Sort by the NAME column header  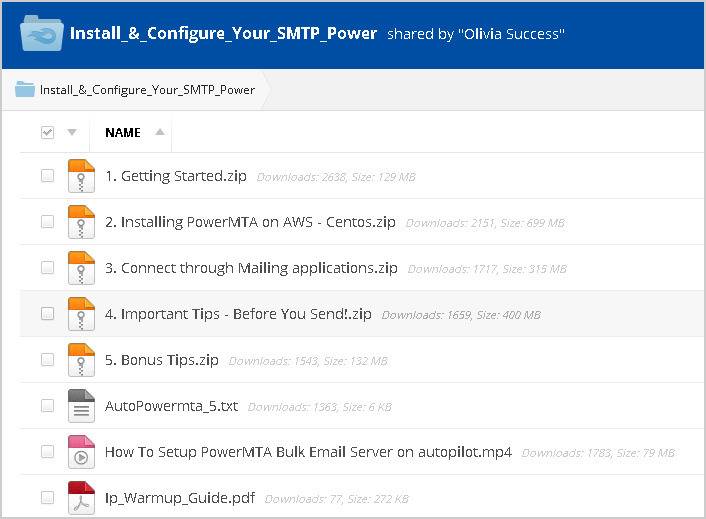[x=123, y=132]
